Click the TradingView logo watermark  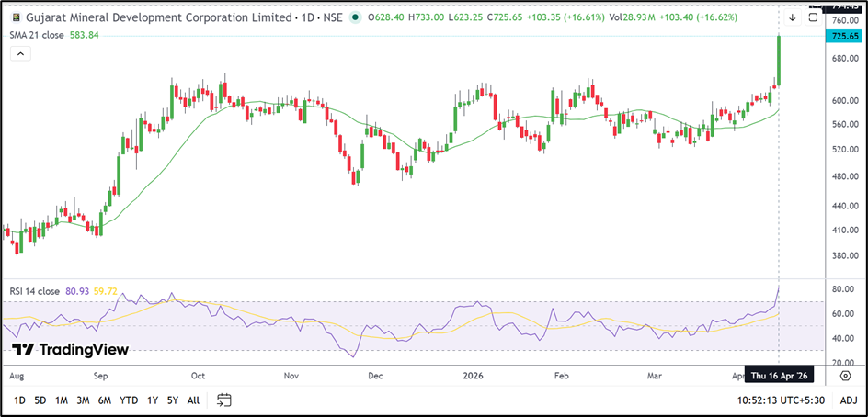tap(70, 349)
